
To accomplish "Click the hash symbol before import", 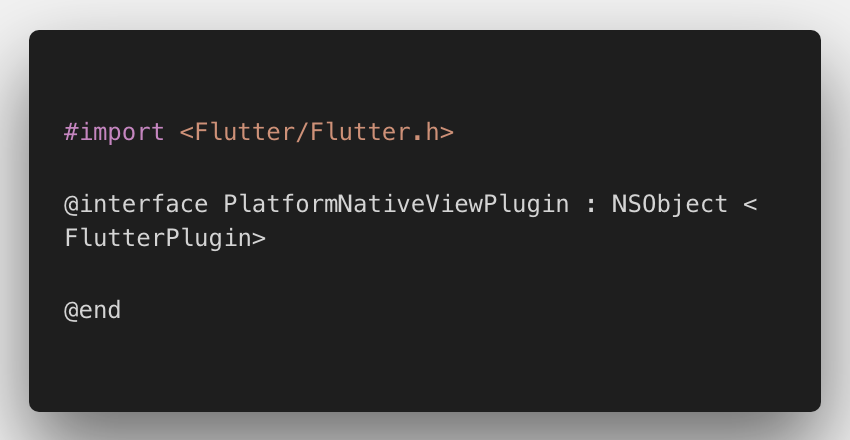I will [71, 133].
